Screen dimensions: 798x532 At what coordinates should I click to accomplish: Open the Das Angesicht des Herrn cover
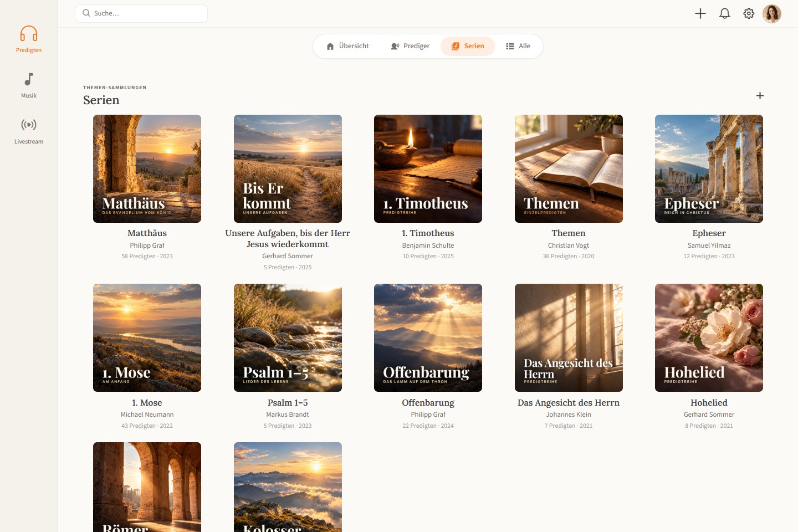[x=569, y=338]
